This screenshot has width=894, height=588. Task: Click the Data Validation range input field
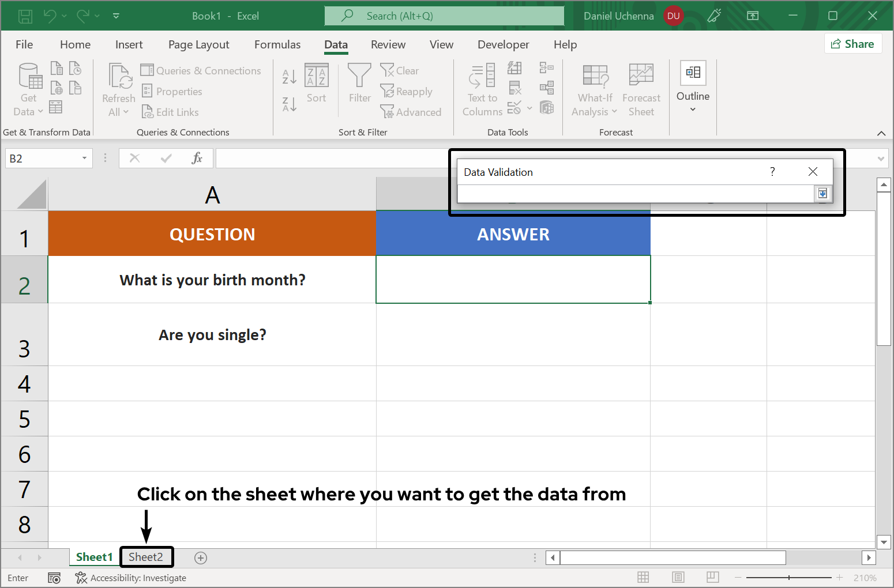pyautogui.click(x=634, y=194)
